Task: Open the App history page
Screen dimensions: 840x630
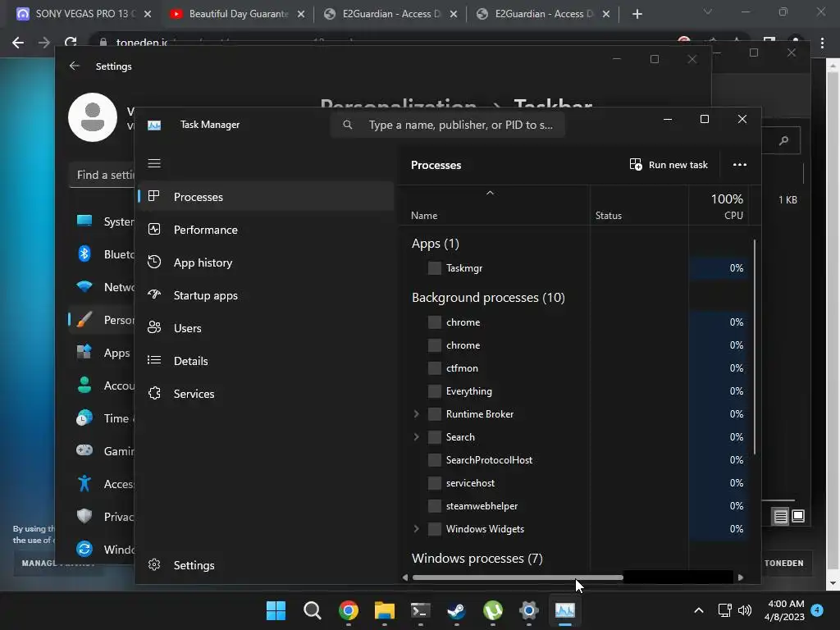Action: click(266, 262)
